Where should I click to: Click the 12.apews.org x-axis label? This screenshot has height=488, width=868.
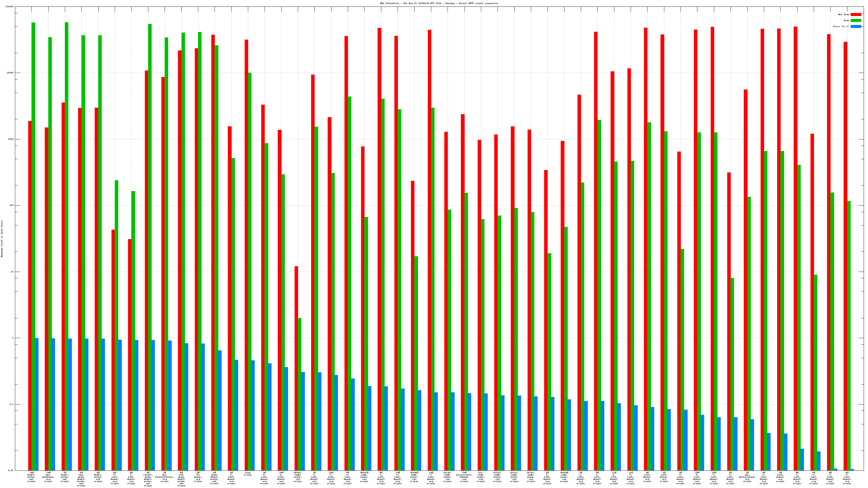198,477
